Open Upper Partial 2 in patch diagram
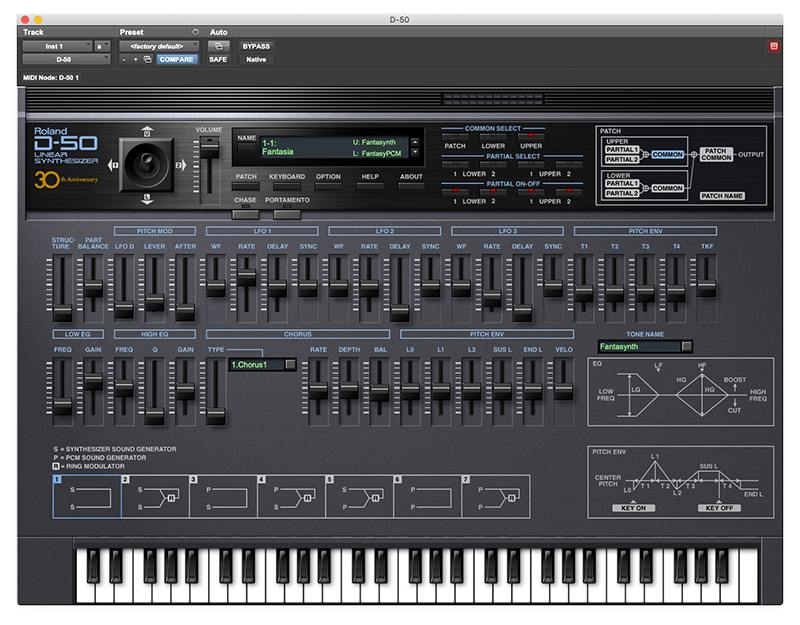 coord(622,160)
